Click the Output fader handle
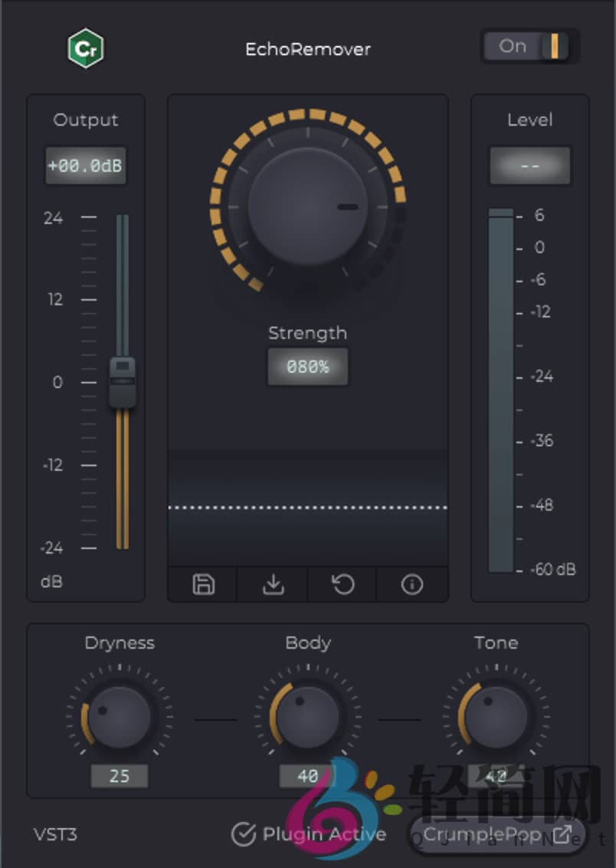Screen dimensions: 616x868 pyautogui.click(x=123, y=382)
